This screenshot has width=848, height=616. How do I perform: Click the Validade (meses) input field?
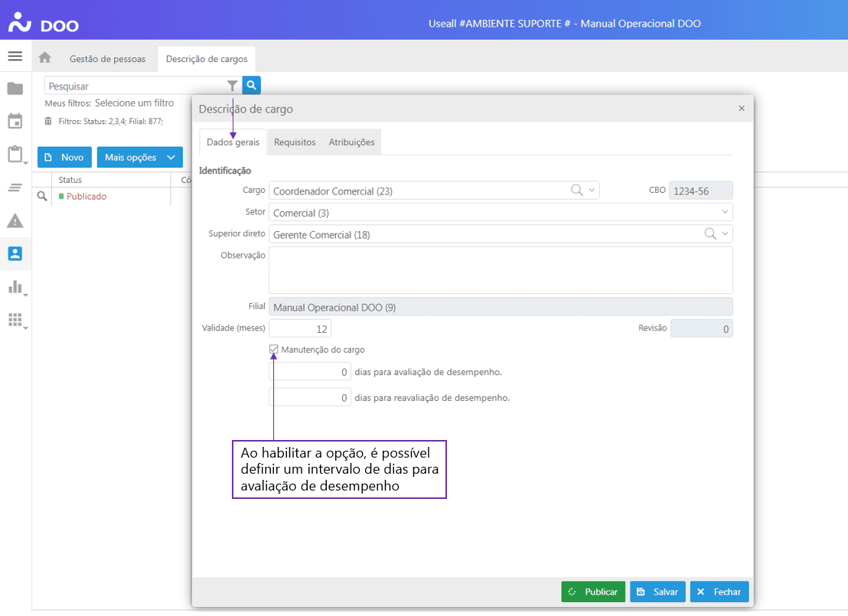[x=300, y=329]
